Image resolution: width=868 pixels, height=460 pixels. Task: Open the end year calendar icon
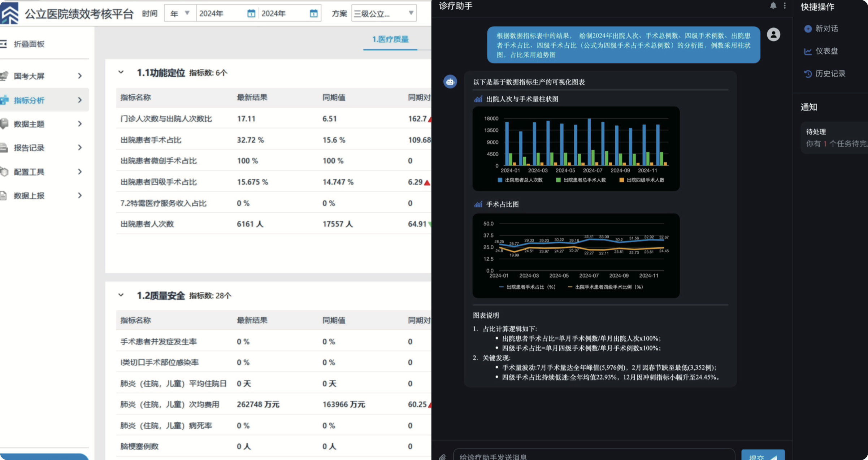313,14
